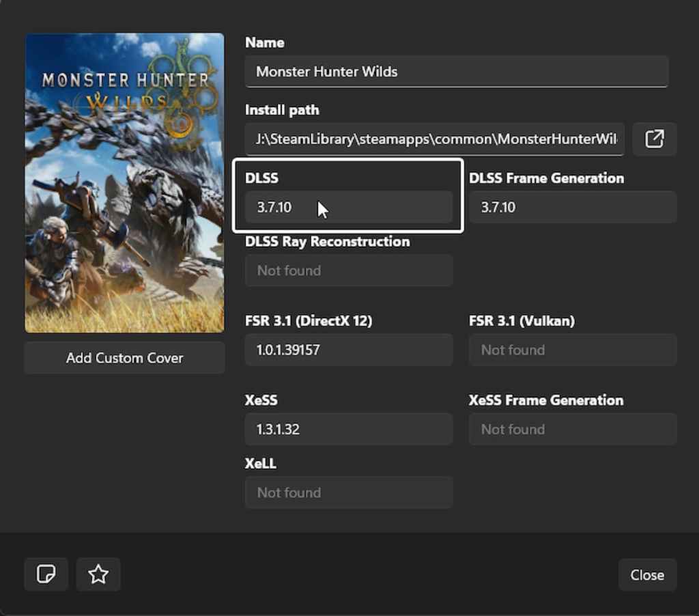This screenshot has width=699, height=616.
Task: Click the Install path label
Action: [x=282, y=110]
